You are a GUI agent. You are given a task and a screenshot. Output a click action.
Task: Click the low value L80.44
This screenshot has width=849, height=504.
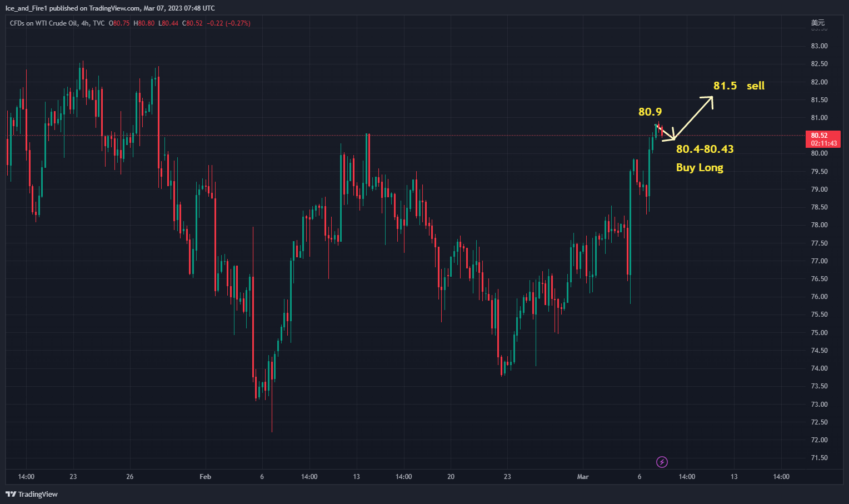click(168, 23)
